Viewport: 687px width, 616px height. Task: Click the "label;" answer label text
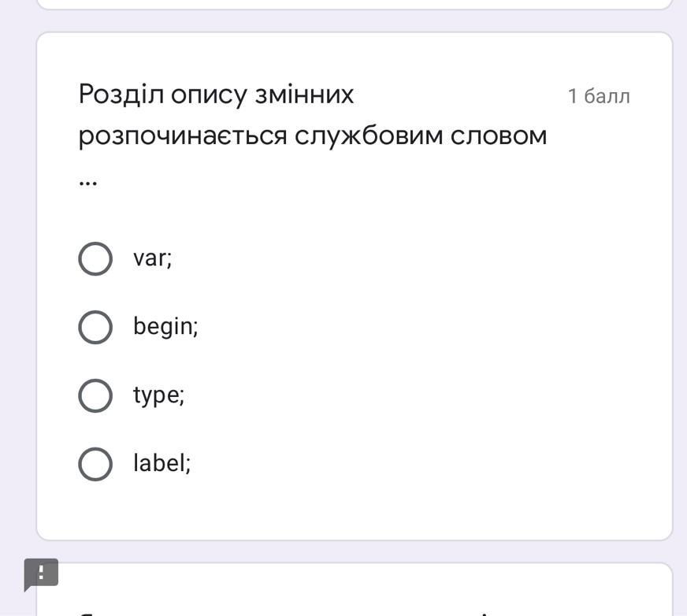tap(162, 463)
